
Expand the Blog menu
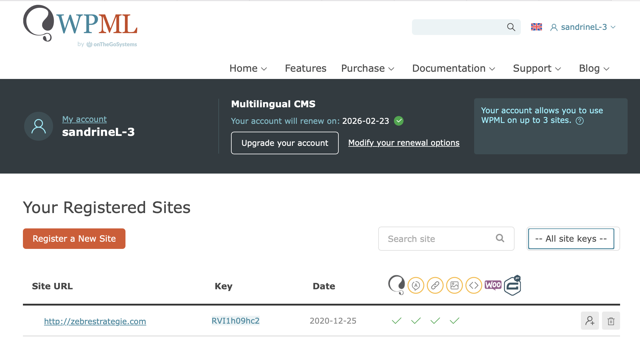594,68
